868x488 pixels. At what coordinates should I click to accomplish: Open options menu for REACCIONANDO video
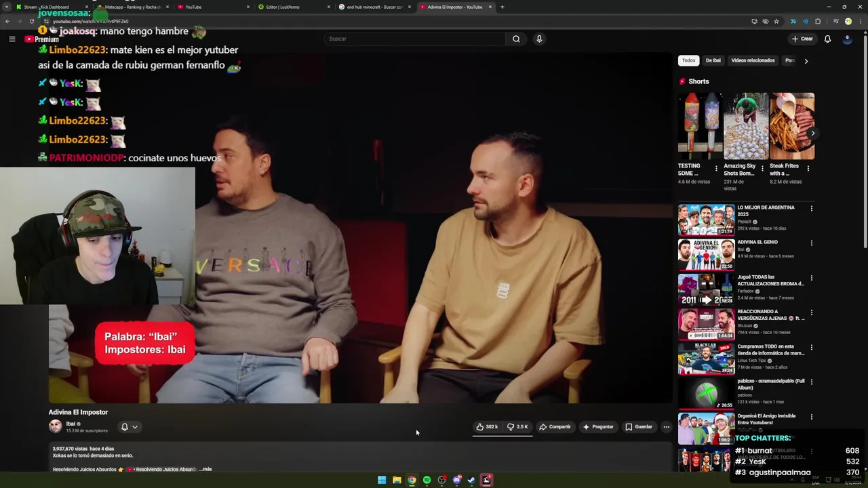[x=811, y=312]
